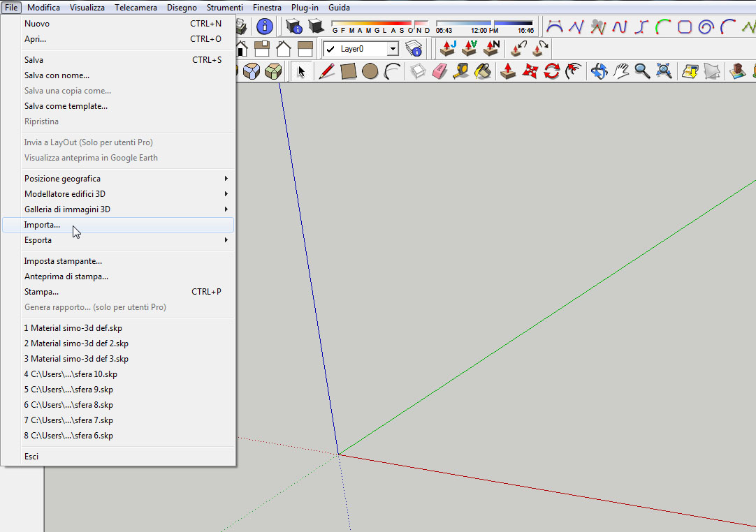Open the Telecamera menu
The image size is (756, 532).
coord(136,7)
